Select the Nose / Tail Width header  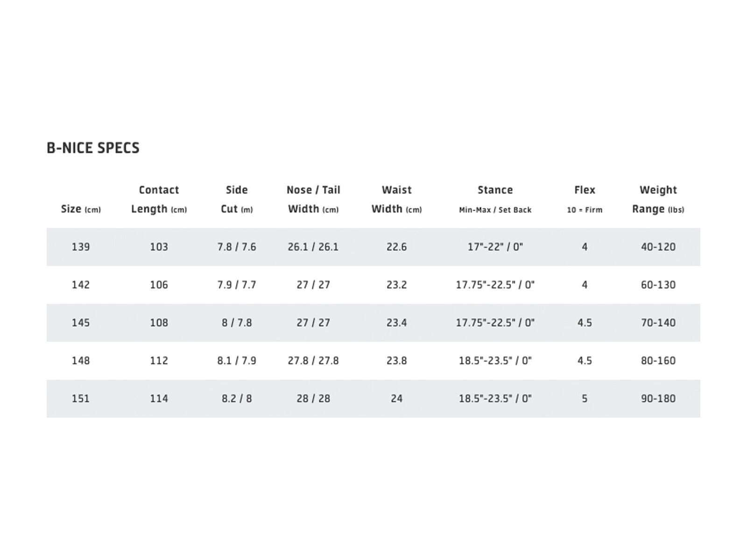[x=313, y=199]
